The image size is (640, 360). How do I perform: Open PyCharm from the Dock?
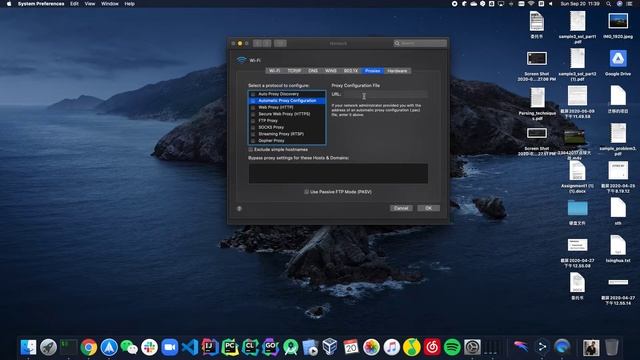point(230,347)
